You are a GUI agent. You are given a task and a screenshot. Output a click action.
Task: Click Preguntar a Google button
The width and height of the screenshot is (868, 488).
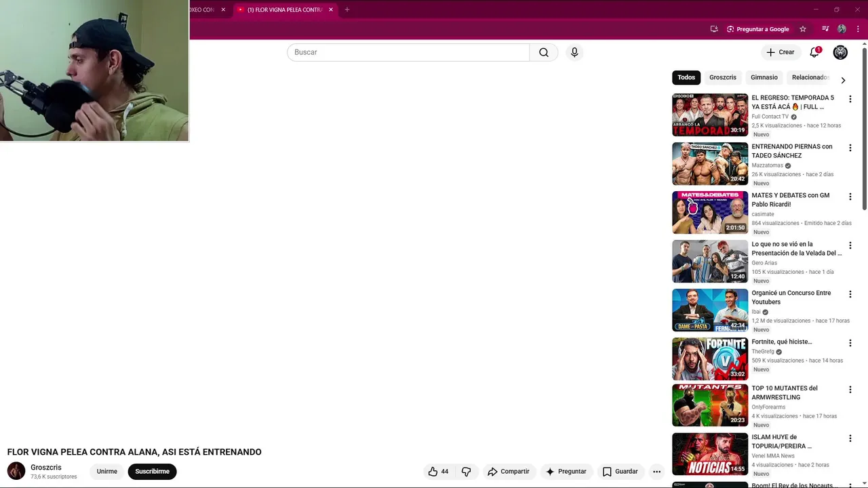[x=758, y=29]
